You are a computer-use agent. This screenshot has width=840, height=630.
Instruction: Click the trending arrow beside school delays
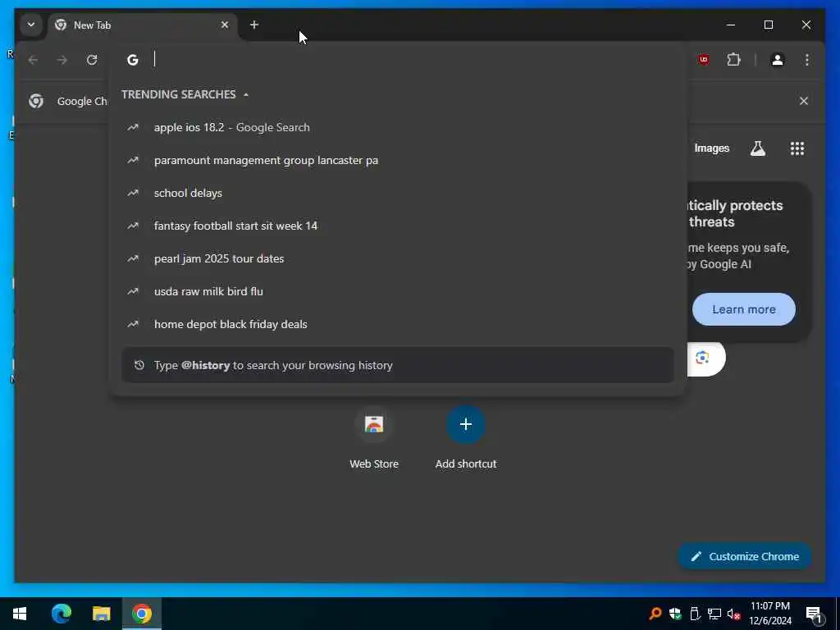click(x=133, y=193)
